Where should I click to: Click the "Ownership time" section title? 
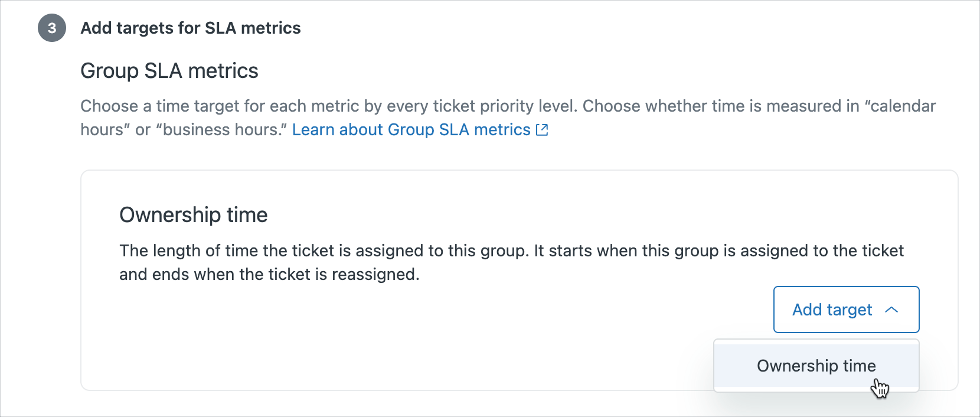[x=193, y=214]
